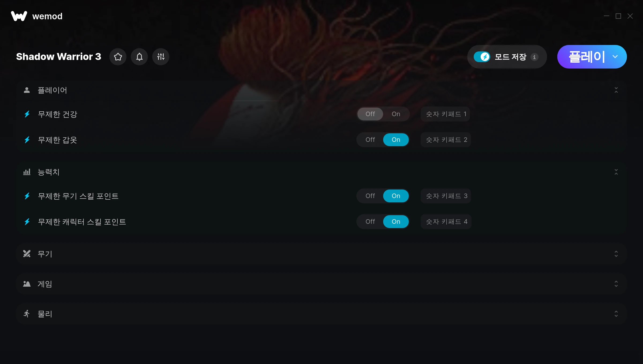Screen dimensions: 643x364
Task: Favorite Shadow Warrior 3 with star icon
Action: [x=118, y=57]
